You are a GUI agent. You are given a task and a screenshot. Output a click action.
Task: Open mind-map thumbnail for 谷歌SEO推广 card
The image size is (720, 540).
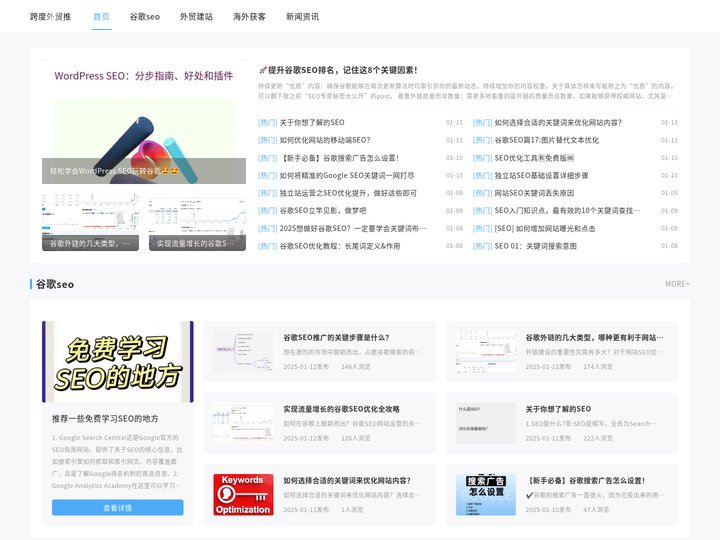(243, 352)
